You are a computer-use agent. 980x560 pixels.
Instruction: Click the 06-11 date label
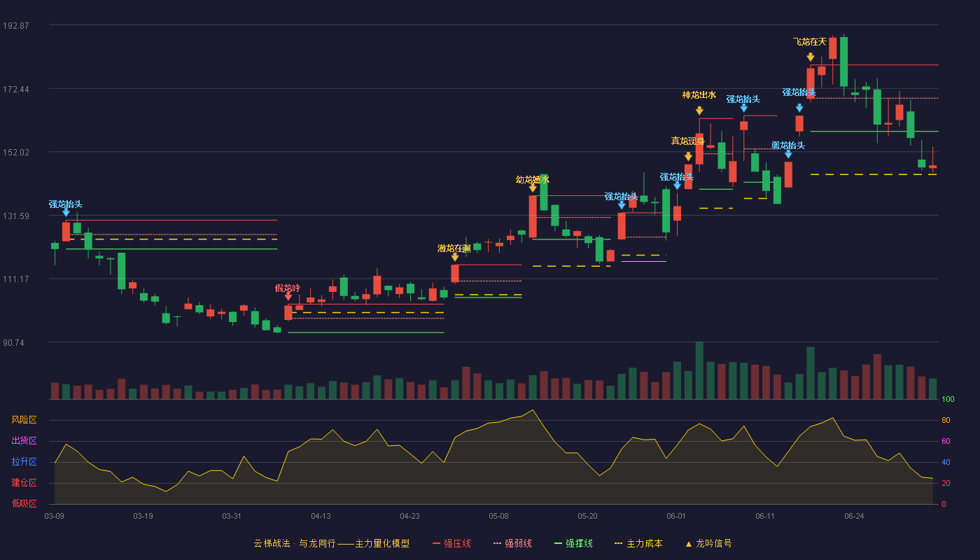[x=765, y=516]
